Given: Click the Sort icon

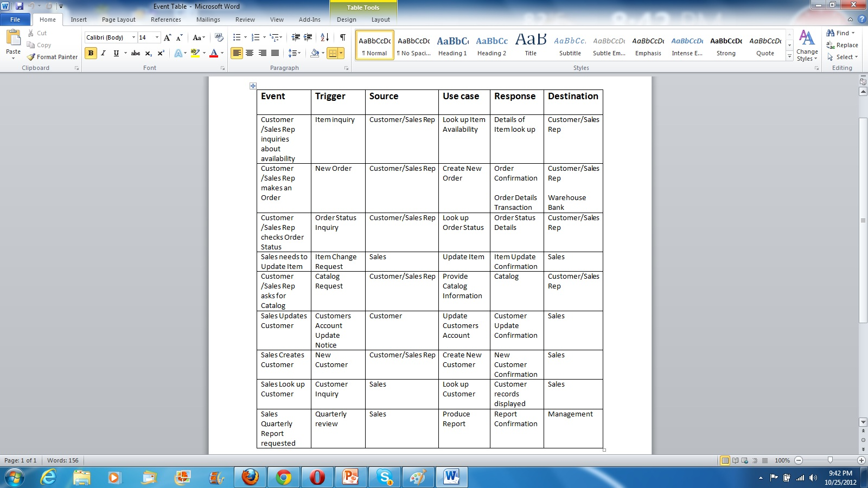Looking at the screenshot, I should point(324,37).
